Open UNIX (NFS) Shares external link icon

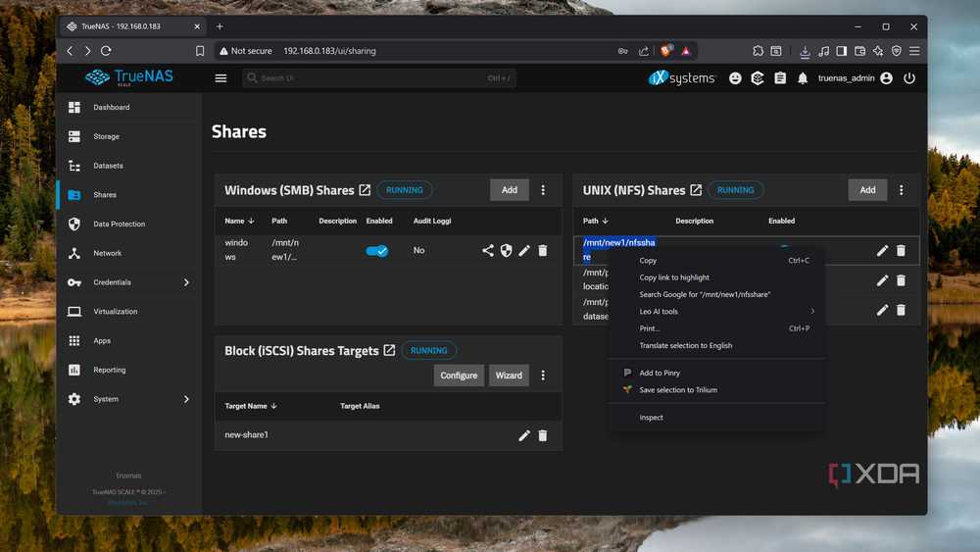[696, 190]
